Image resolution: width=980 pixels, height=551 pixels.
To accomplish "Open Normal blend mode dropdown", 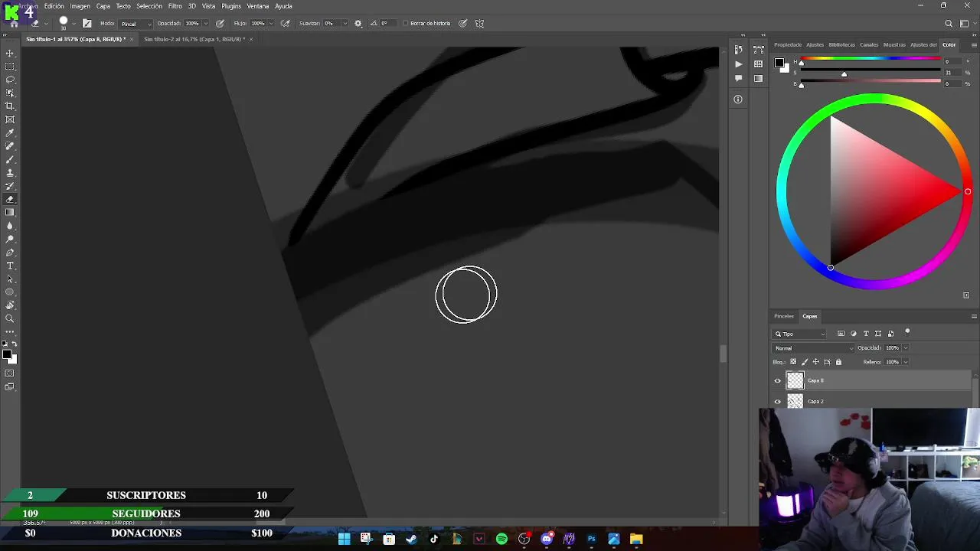I will click(813, 348).
